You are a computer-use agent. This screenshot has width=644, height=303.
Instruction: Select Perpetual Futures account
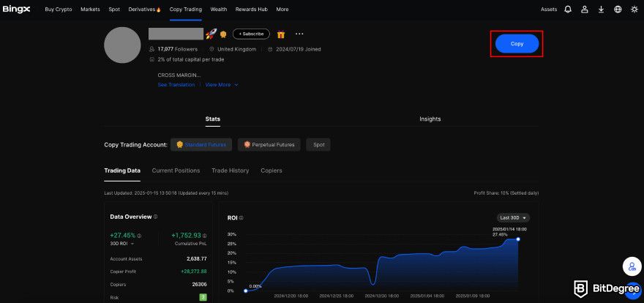coord(269,144)
